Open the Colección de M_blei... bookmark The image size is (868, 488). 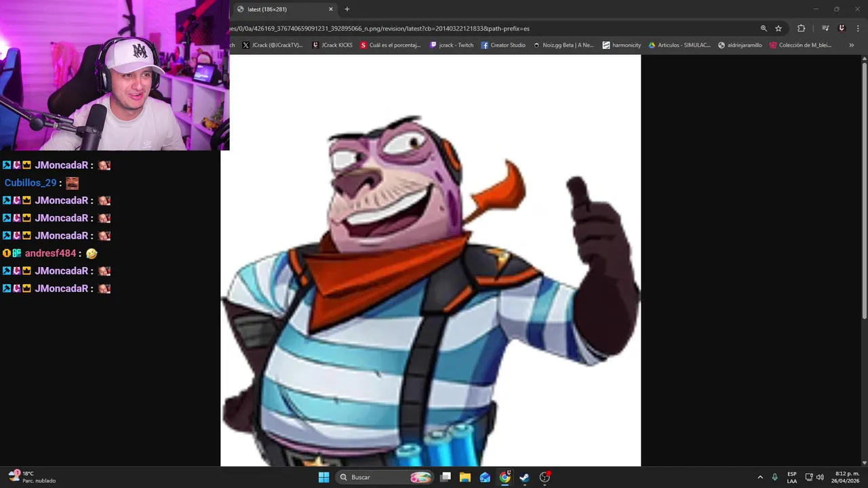tap(800, 45)
